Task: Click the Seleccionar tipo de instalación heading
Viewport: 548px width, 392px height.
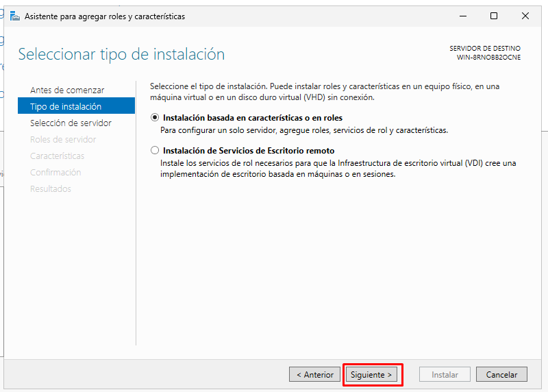Action: 121,55
